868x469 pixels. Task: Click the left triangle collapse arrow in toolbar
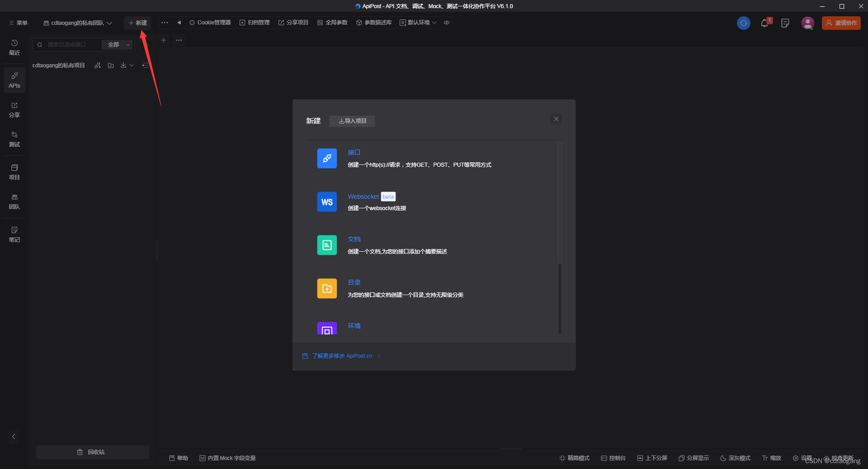[179, 23]
